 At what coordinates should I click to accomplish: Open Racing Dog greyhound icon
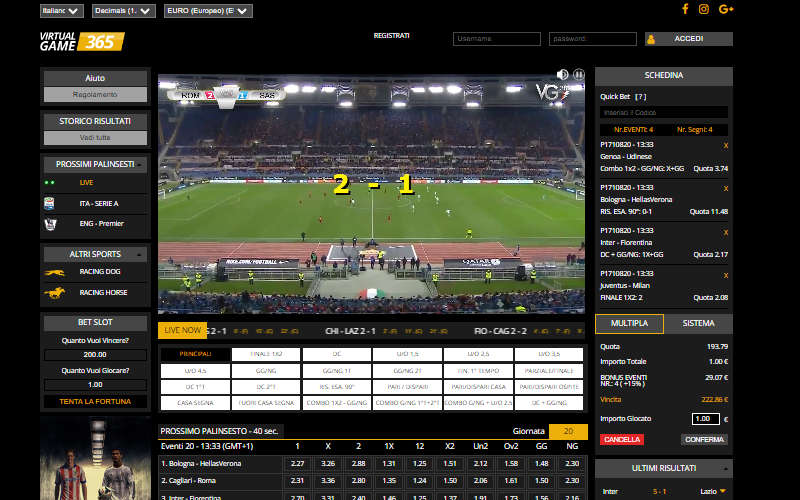pos(55,272)
